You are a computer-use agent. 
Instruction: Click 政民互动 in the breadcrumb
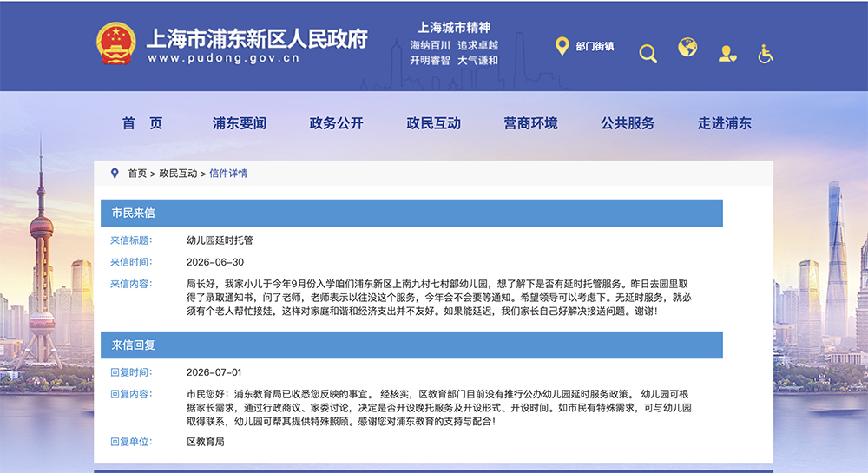(x=178, y=174)
